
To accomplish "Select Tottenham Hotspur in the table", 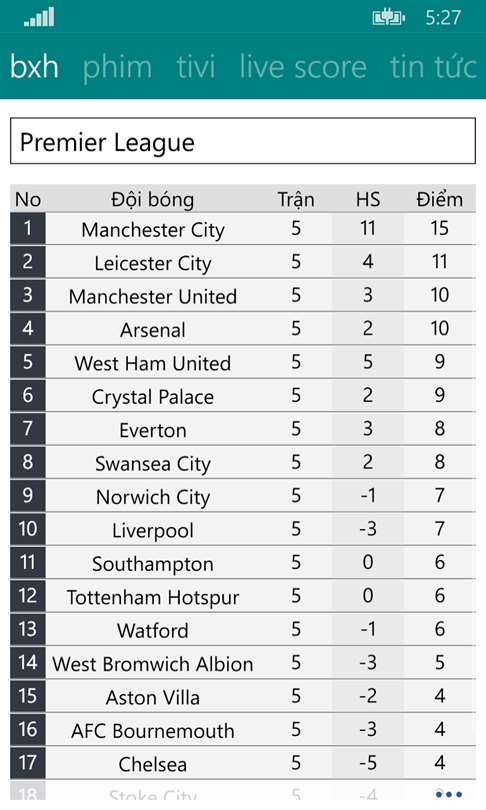I will tap(243, 597).
